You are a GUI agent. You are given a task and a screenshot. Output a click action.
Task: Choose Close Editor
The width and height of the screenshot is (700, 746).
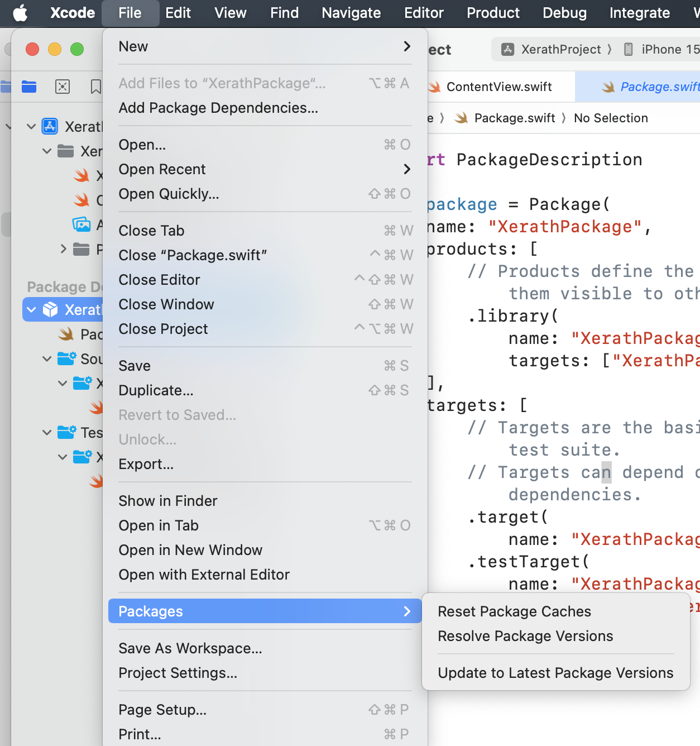(x=265, y=280)
